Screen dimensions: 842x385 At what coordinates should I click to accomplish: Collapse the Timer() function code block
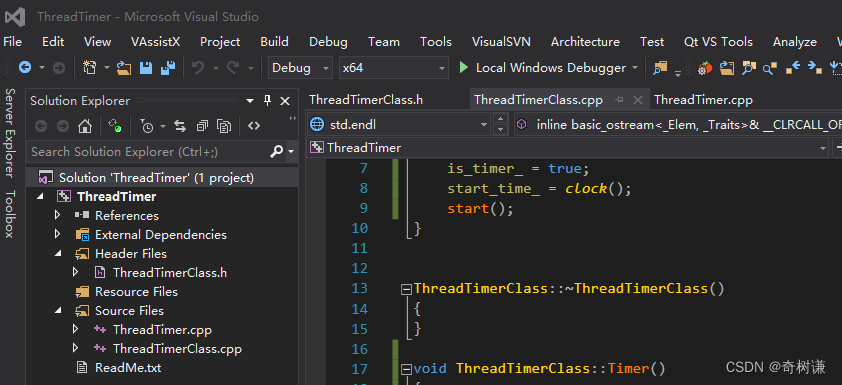[x=407, y=369]
